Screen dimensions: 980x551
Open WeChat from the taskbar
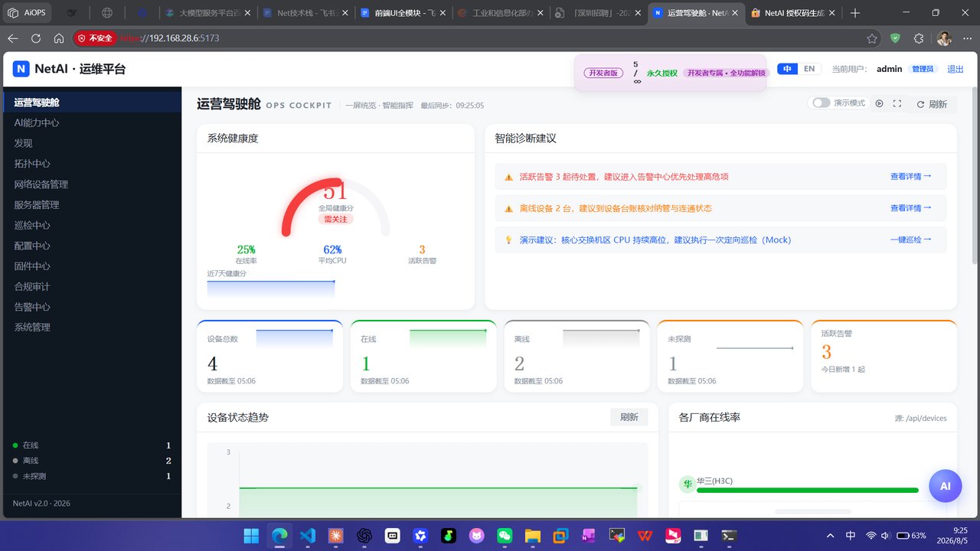504,536
